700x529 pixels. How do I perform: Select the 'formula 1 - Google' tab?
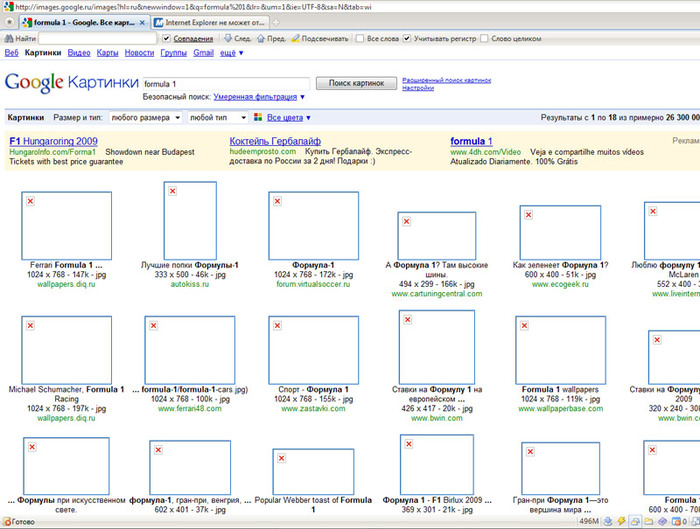pos(85,22)
